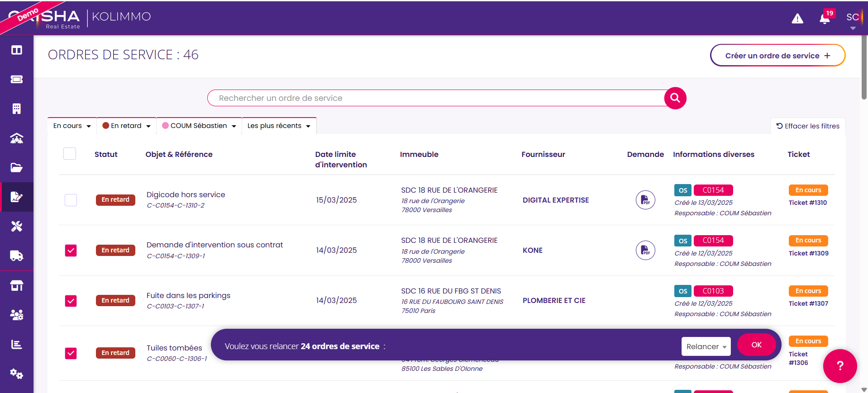Click Effacer les filtres
868x393 pixels.
point(808,126)
